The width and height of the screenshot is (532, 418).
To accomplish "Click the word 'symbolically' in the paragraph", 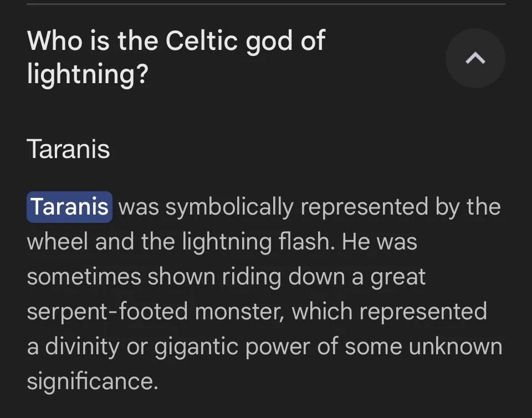I will pyautogui.click(x=229, y=208).
